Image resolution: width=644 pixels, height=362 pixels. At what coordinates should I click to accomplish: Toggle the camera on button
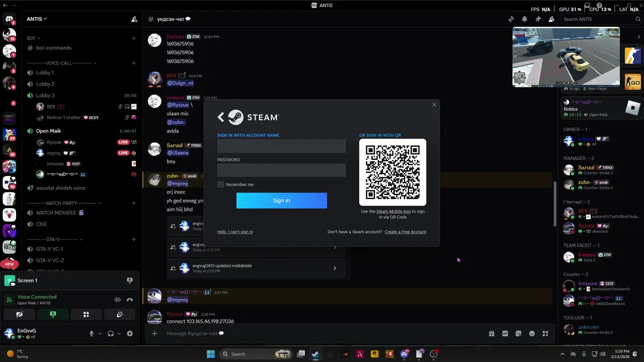[x=19, y=314]
